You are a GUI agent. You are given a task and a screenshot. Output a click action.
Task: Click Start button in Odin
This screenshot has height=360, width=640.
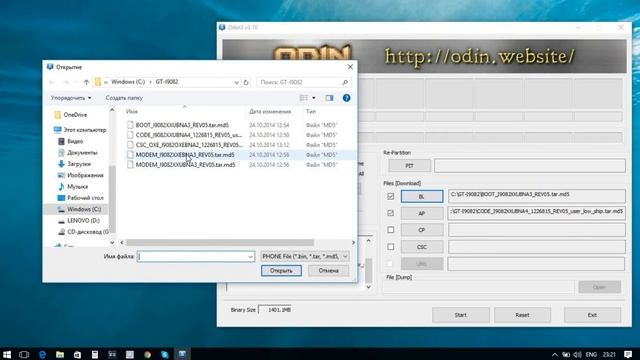[461, 315]
